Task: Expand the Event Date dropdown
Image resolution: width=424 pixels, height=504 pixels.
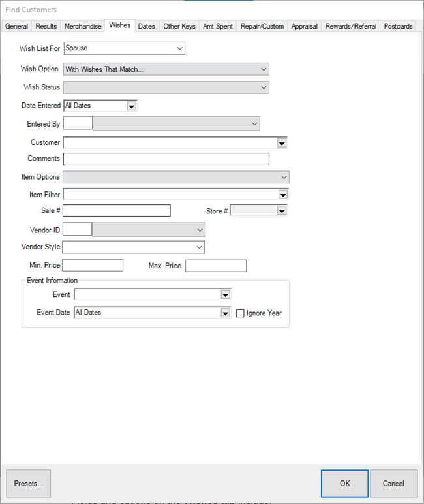Action: 225,313
